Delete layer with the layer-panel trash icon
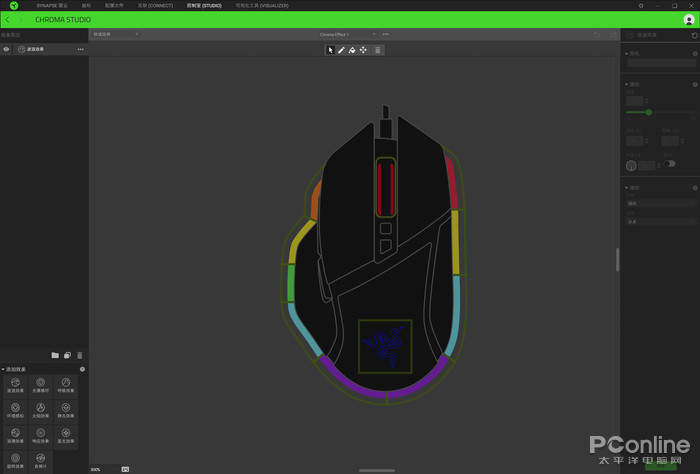Screen dimensions: 700x474 pyautogui.click(x=80, y=355)
